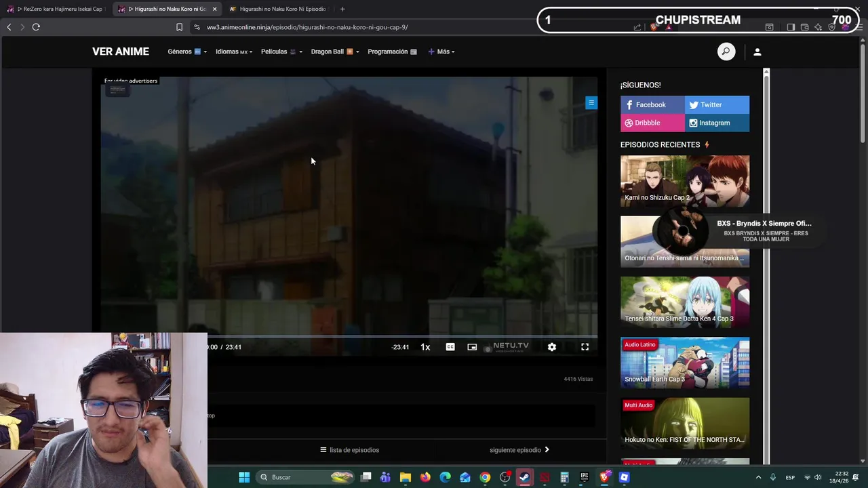This screenshot has height=488, width=868.
Task: Switch to Higurashi no Naku Koro Ni Episodio tab
Action: coord(278,9)
